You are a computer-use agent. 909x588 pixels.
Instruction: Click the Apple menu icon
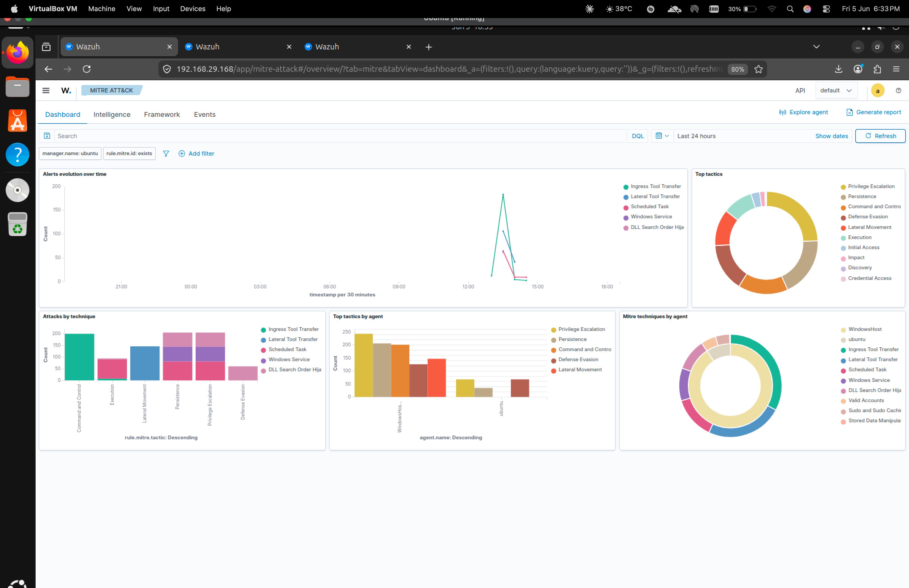click(x=14, y=8)
